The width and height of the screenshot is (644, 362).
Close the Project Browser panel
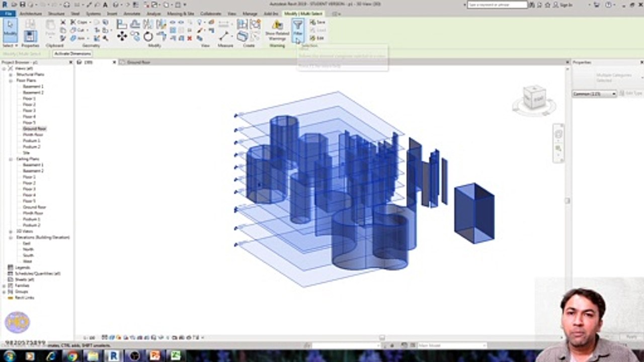click(70, 62)
